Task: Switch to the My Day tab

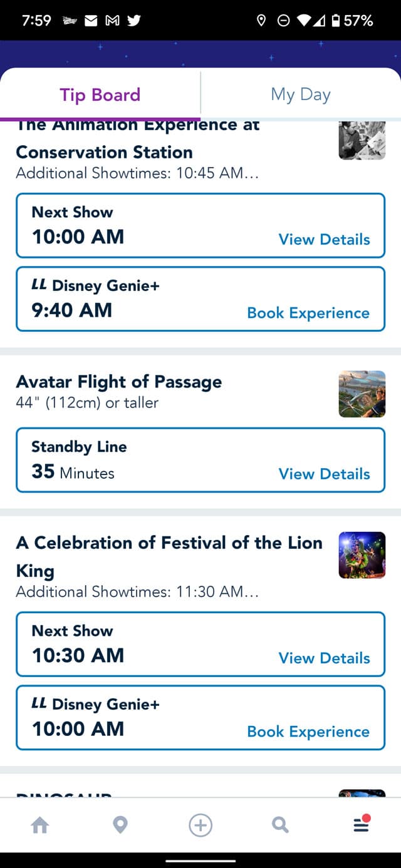Action: pos(301,94)
